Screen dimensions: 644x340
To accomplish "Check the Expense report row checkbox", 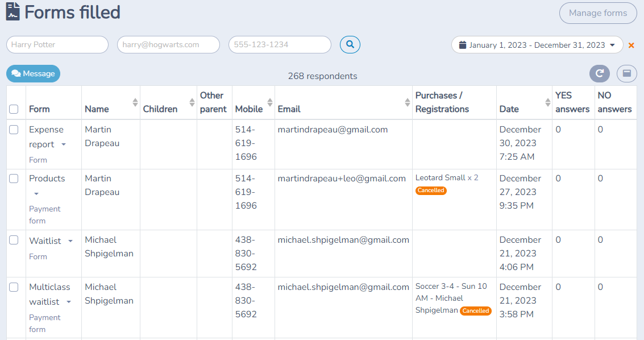I will (14, 130).
